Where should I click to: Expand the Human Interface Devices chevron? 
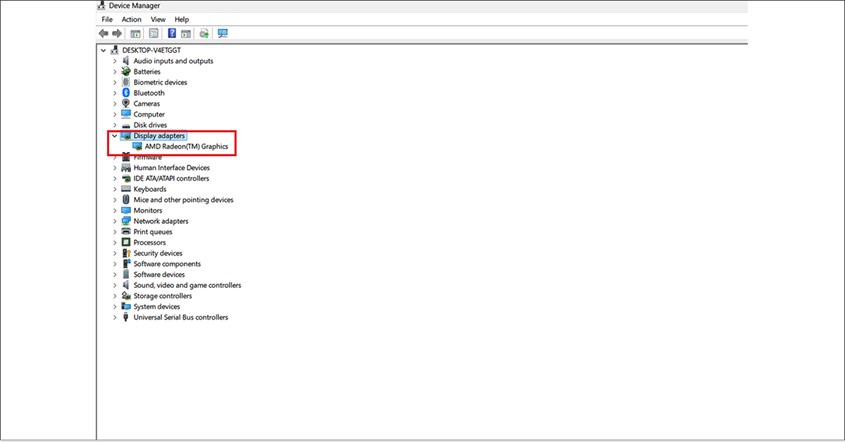pos(114,168)
